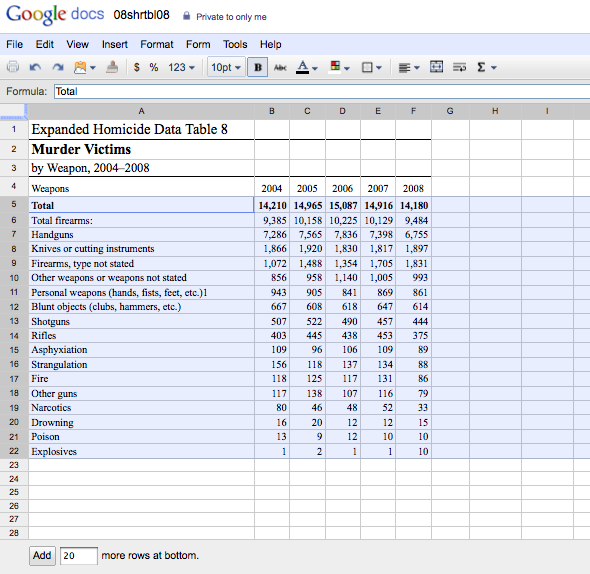Select the 2008 total cell 14,180
The height and width of the screenshot is (574, 590).
pos(414,206)
